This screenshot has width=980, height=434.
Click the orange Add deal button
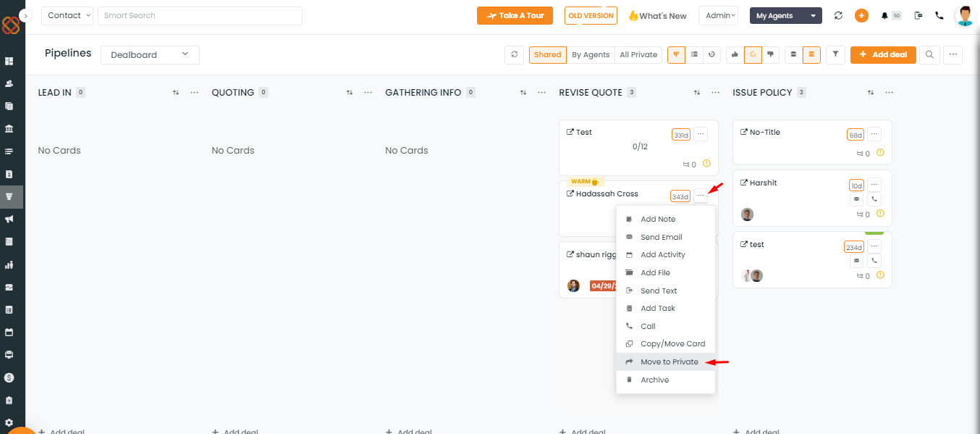point(883,54)
